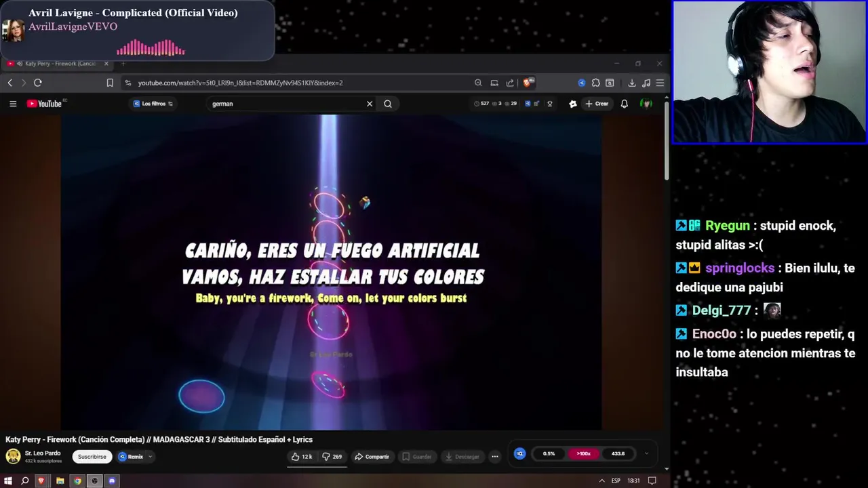Click the Avril Lavigne media overlay thumbnail
The width and height of the screenshot is (868, 488).
14,30
